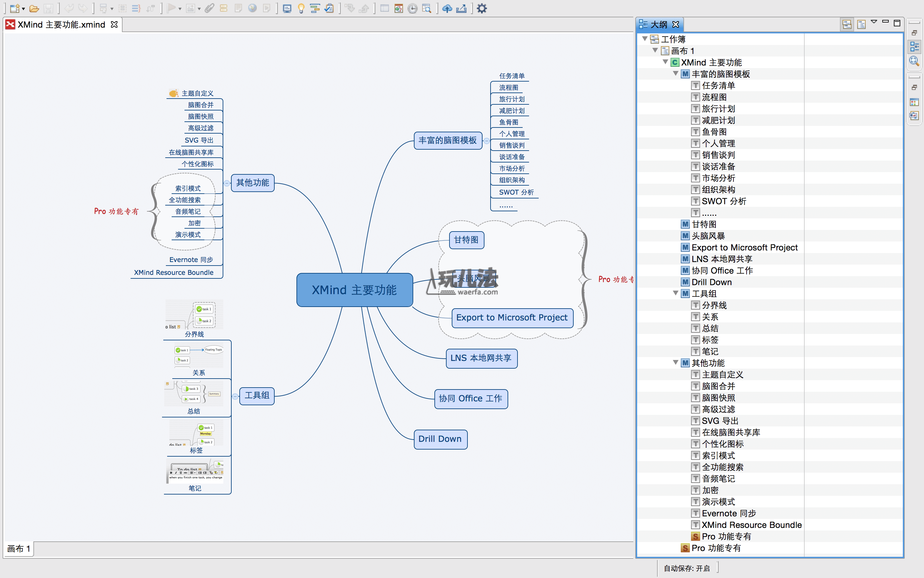
Task: Select the Export to Microsoft Project topic on canvas
Action: coord(512,318)
